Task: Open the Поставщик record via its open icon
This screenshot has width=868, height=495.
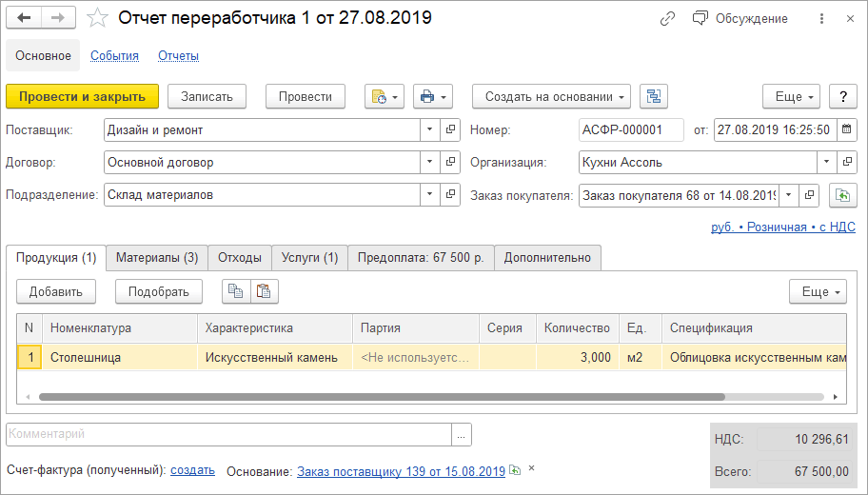Action: click(450, 129)
